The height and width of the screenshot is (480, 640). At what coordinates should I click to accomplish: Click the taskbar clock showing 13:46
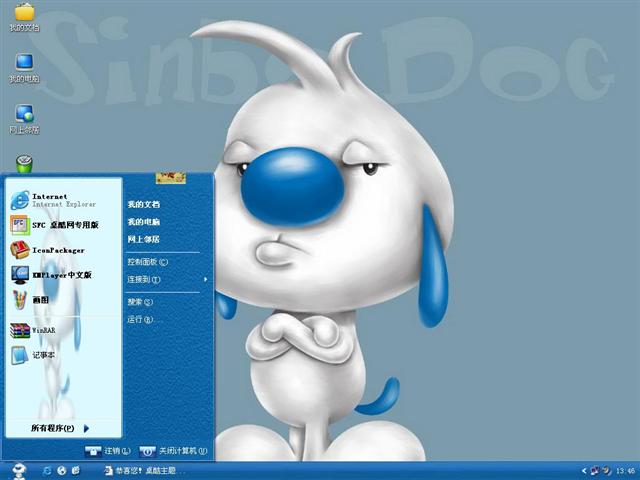pos(626,471)
